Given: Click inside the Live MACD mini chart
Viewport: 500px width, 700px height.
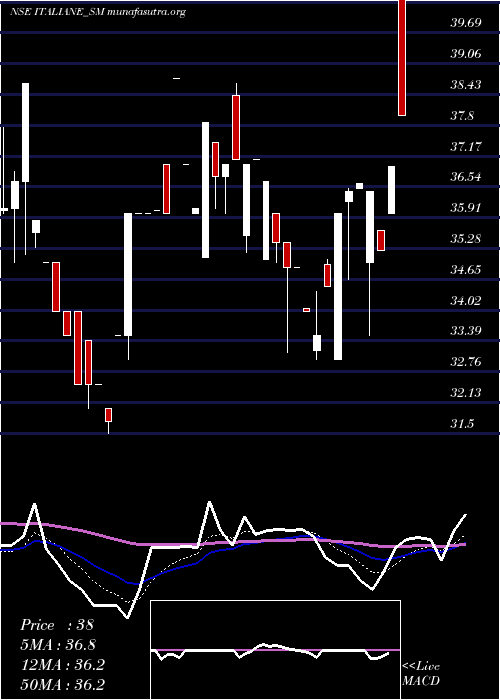Looking at the screenshot, I should (275, 650).
